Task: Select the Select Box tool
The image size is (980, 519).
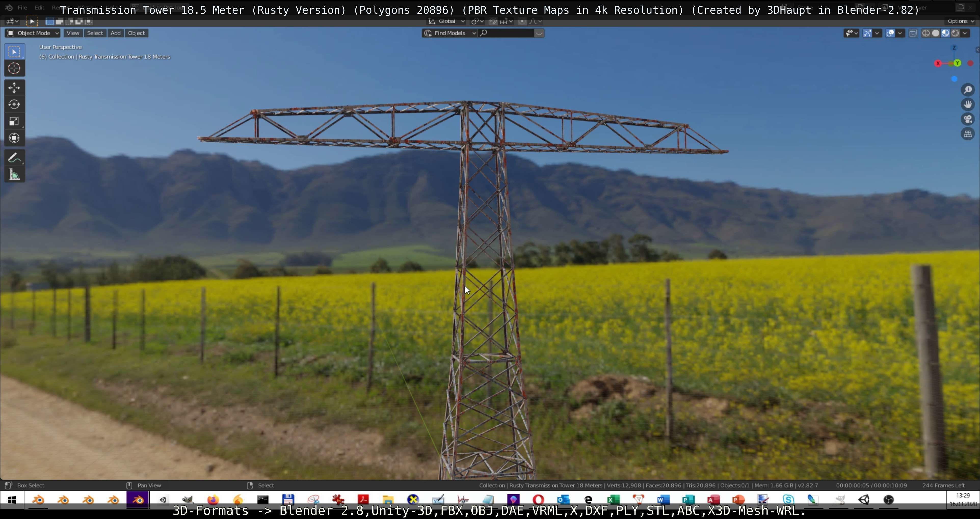Action: (15, 52)
